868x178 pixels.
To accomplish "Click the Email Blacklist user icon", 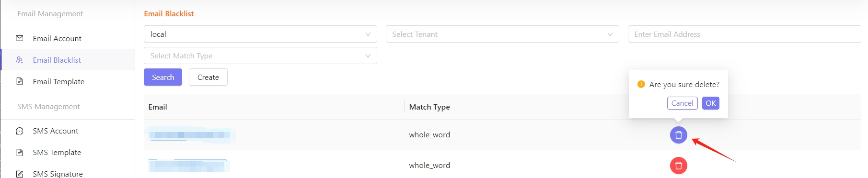I will click(20, 60).
